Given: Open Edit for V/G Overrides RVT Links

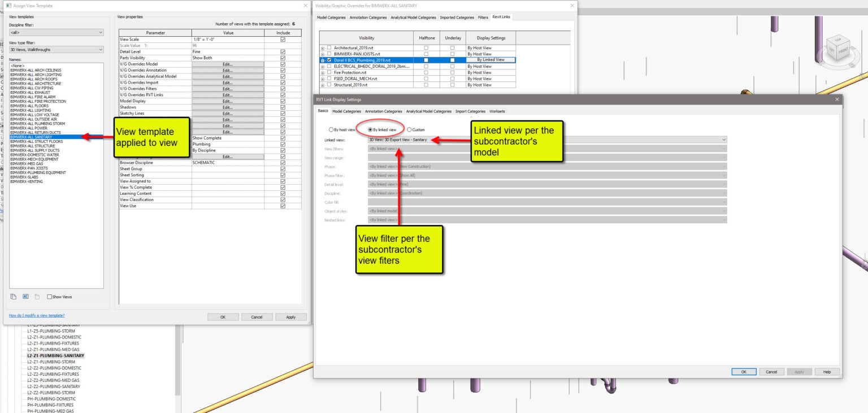Looking at the screenshot, I should click(x=227, y=95).
